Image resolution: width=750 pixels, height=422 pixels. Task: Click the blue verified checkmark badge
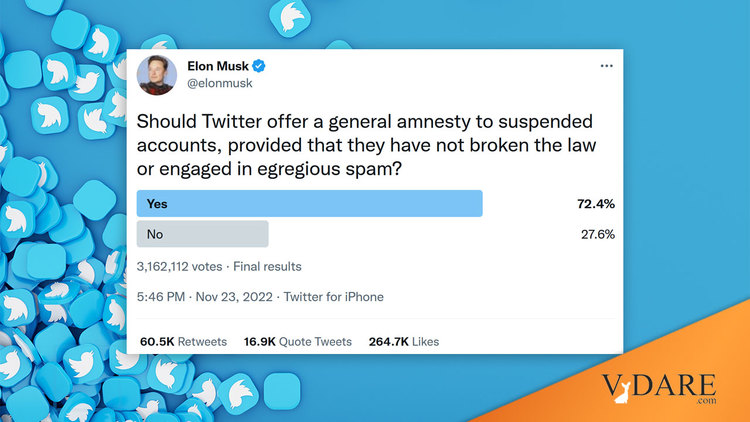pos(259,66)
